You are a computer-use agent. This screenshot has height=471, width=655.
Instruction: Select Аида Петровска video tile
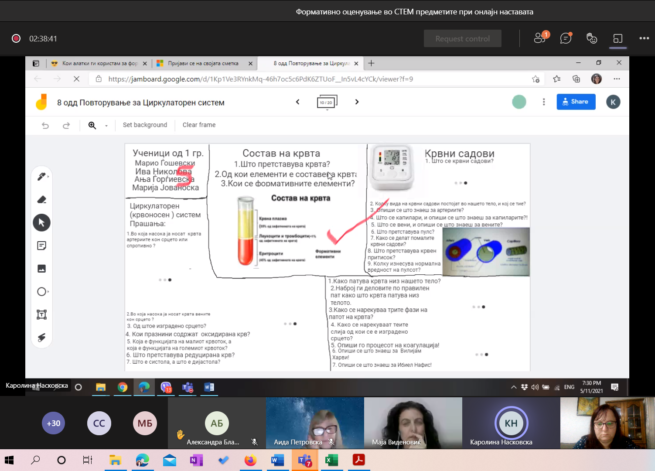click(315, 423)
